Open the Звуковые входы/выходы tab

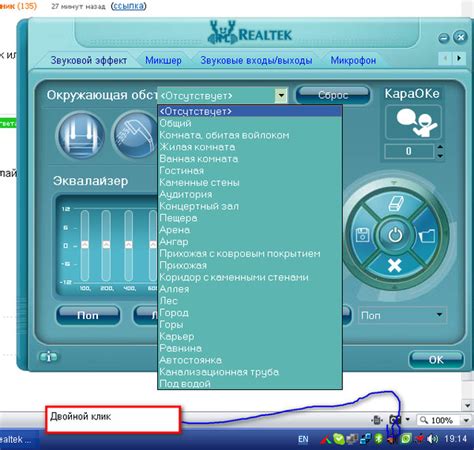click(x=256, y=60)
